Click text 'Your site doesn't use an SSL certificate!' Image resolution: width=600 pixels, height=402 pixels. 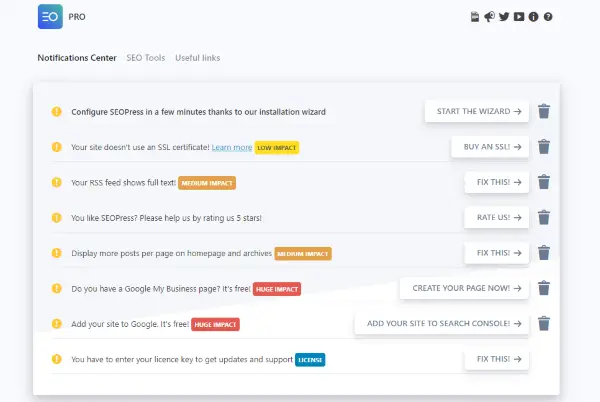click(x=140, y=147)
